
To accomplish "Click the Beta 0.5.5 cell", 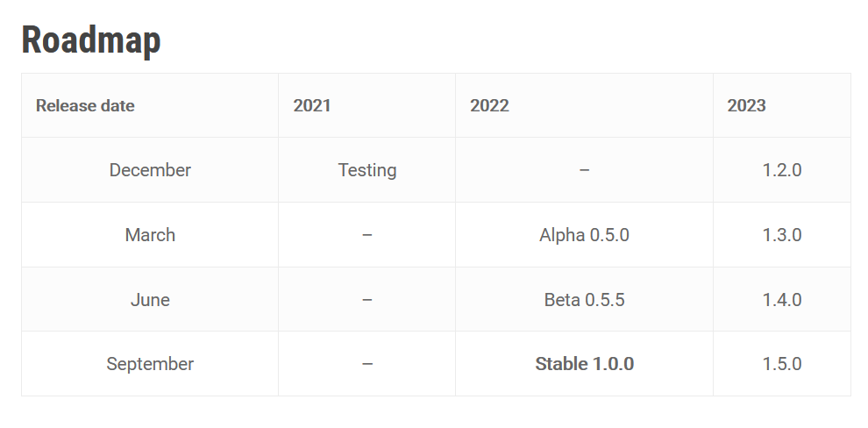I will 584,300.
